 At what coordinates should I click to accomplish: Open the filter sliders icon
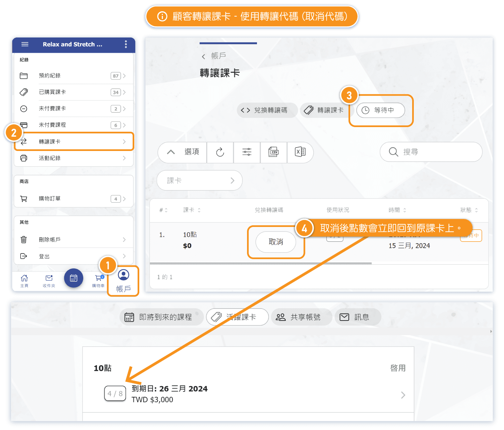247,152
